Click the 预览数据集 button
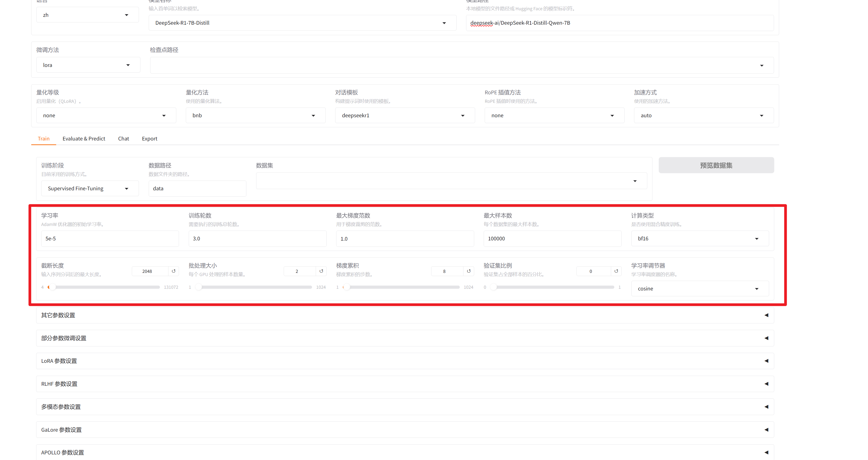This screenshot has width=868, height=460. (x=716, y=165)
